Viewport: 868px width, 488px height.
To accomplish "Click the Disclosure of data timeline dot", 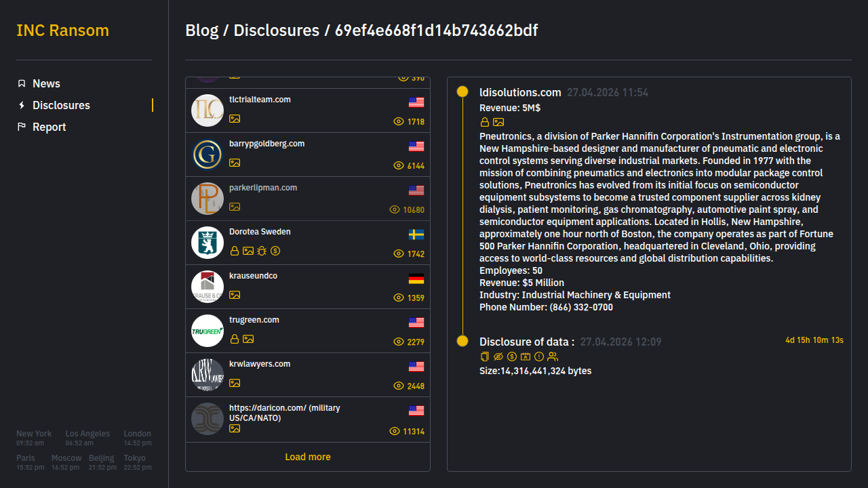I will (x=462, y=341).
